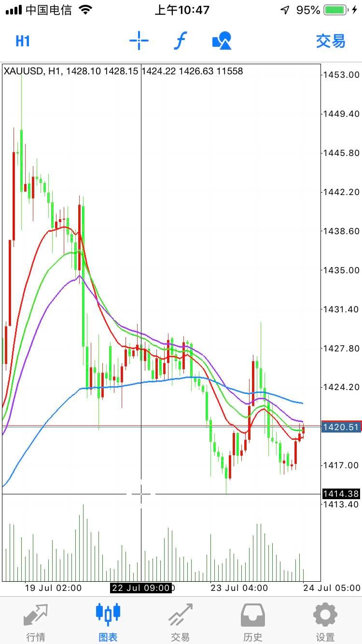Tap the 19 Jul 02:00 time axis label

pyautogui.click(x=53, y=588)
